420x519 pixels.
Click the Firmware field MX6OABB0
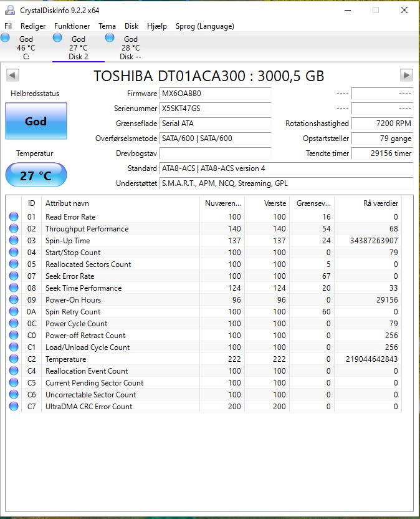[x=215, y=94]
